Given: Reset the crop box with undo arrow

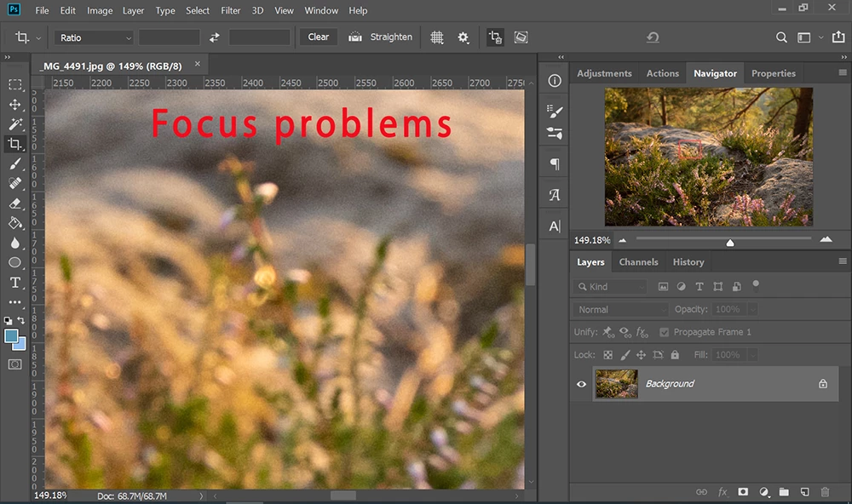Looking at the screenshot, I should (x=653, y=37).
